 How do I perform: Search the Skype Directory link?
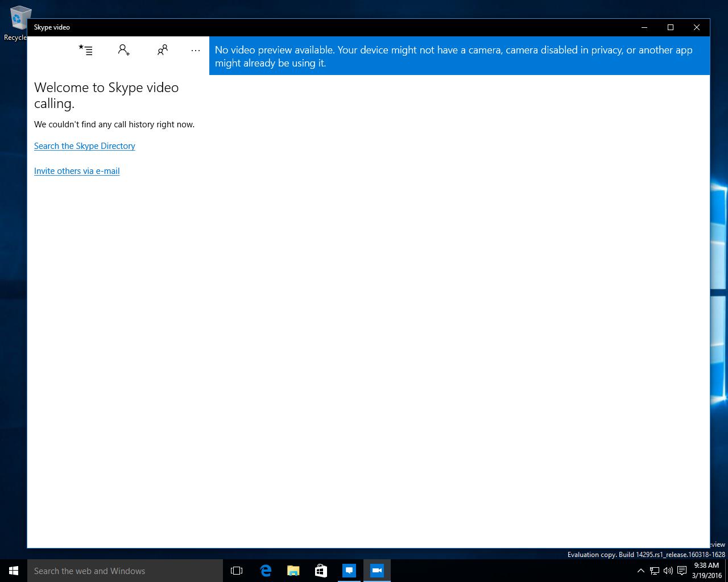pyautogui.click(x=85, y=146)
